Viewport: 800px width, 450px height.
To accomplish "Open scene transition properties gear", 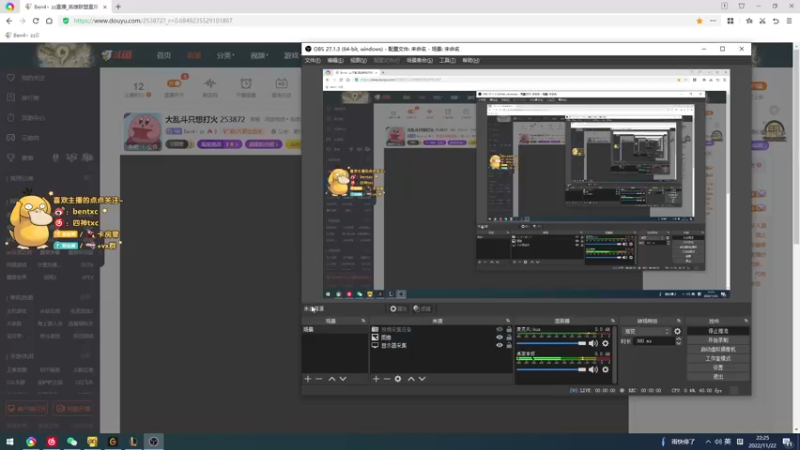I will [678, 331].
